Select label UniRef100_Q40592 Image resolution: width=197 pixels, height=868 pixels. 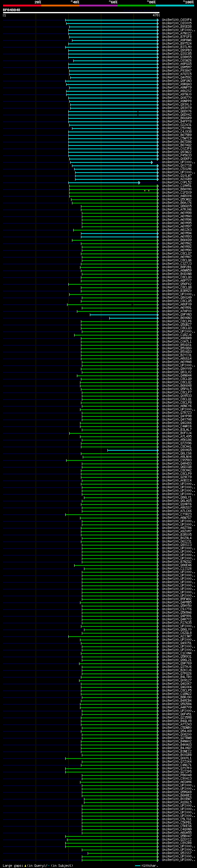[x=177, y=78]
